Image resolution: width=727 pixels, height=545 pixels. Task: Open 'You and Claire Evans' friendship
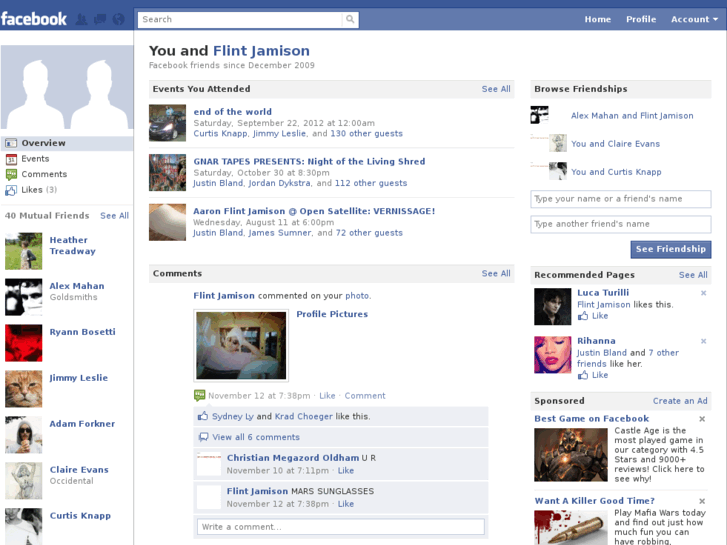(x=615, y=144)
